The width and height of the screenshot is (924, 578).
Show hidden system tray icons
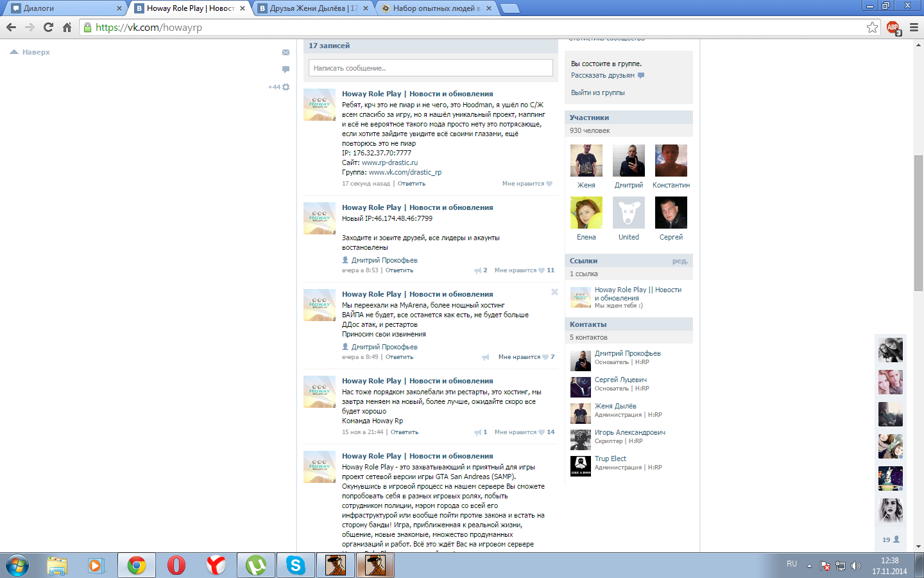(x=809, y=566)
